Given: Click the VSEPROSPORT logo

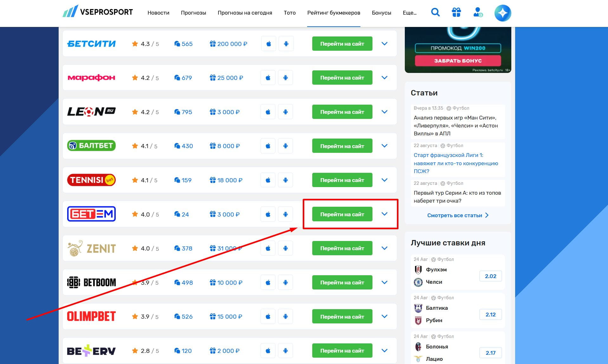Looking at the screenshot, I should pos(98,11).
